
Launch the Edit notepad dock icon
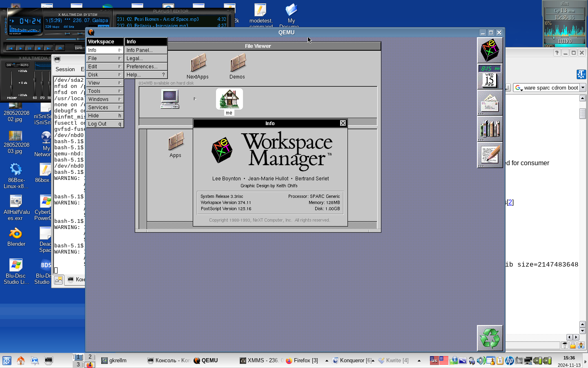(490, 155)
